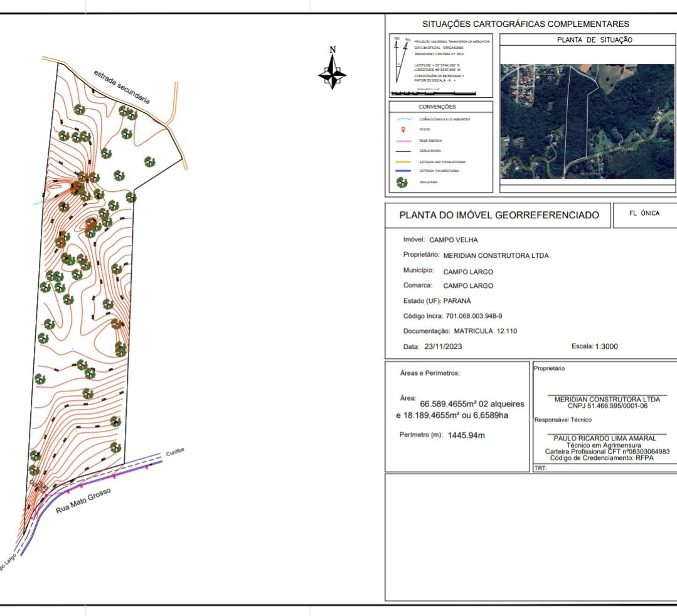
Task: Click the north compass rose symbol
Action: point(332,68)
